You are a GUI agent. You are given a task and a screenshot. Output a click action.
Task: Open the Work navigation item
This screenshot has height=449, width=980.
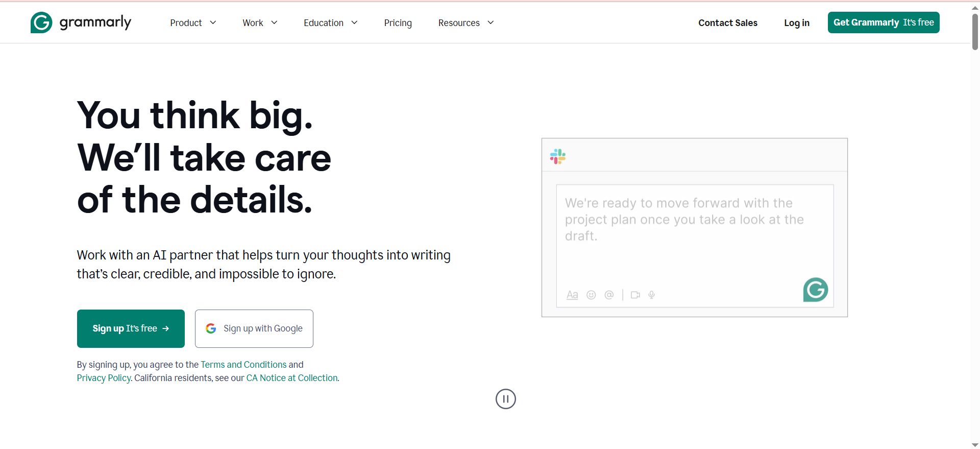(253, 23)
